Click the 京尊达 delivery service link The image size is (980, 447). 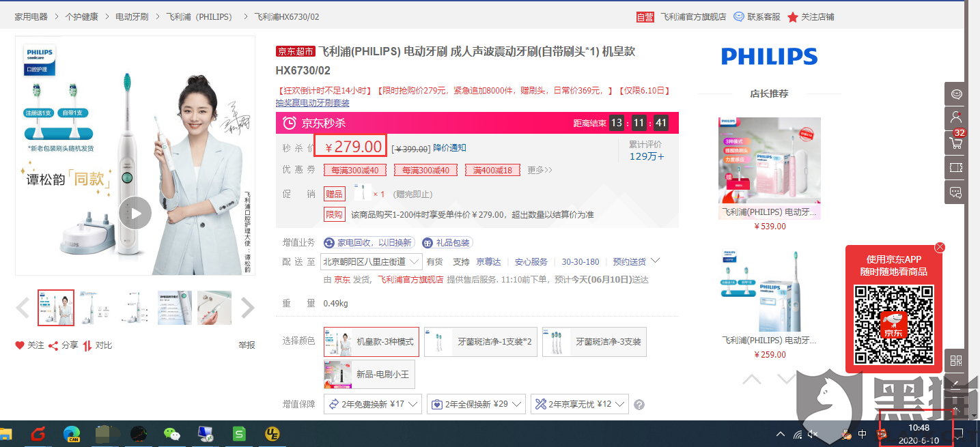[488, 262]
